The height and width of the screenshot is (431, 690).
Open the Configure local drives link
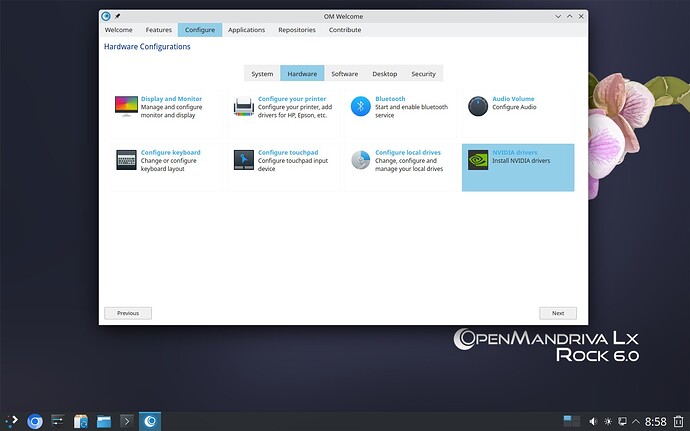407,152
